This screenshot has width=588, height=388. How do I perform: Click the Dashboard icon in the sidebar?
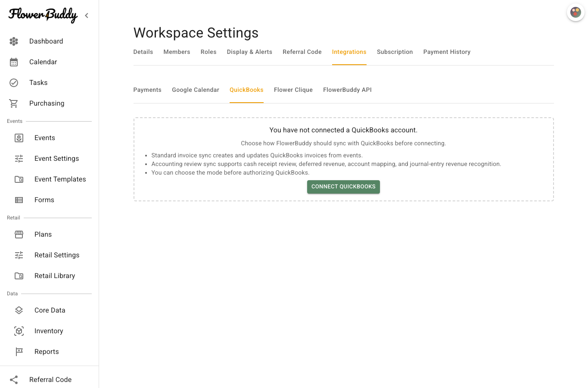(14, 41)
